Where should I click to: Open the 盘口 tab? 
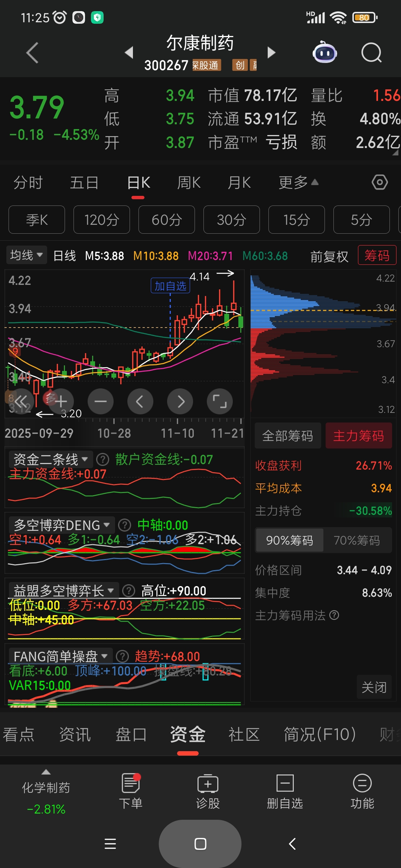(x=131, y=734)
